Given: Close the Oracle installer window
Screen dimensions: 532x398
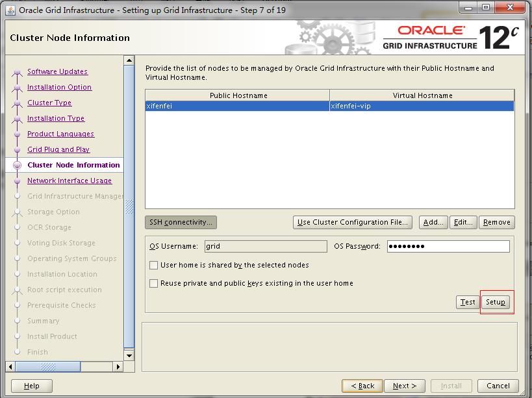Looking at the screenshot, I should (510, 8).
